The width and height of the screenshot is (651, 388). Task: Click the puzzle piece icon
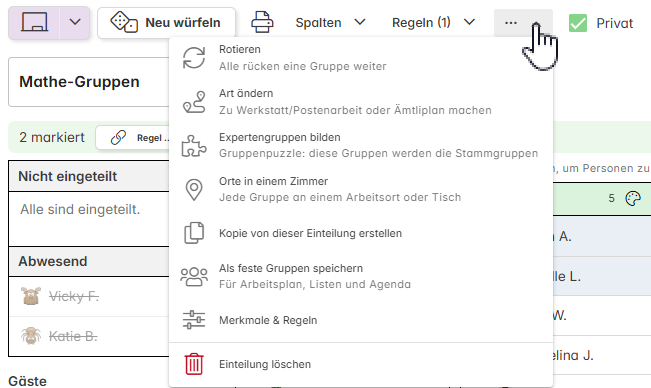pos(194,146)
